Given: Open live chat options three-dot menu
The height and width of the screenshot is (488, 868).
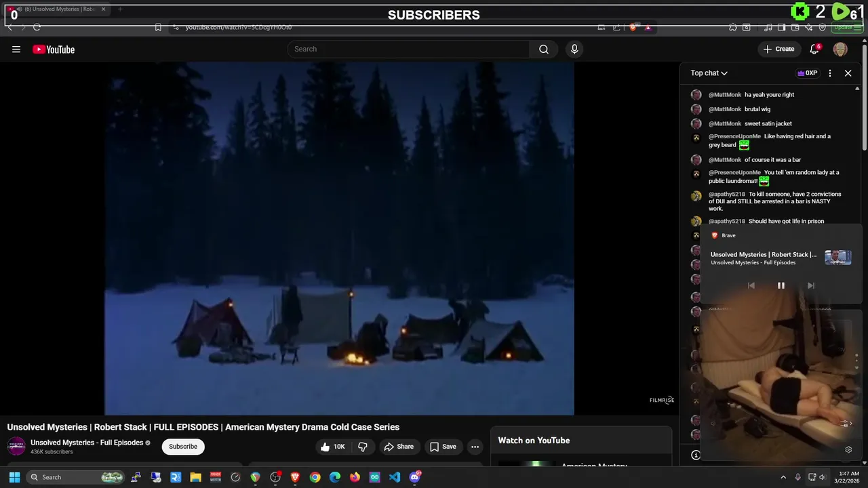Looking at the screenshot, I should tap(830, 73).
